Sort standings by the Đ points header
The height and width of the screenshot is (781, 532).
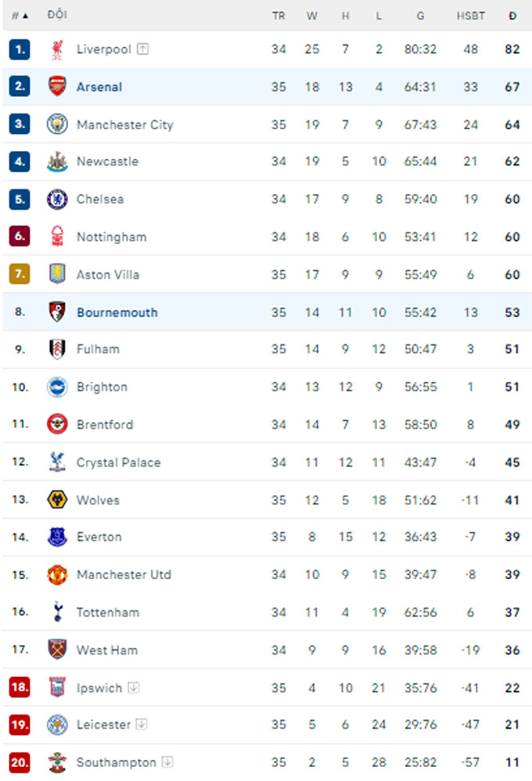(x=512, y=16)
